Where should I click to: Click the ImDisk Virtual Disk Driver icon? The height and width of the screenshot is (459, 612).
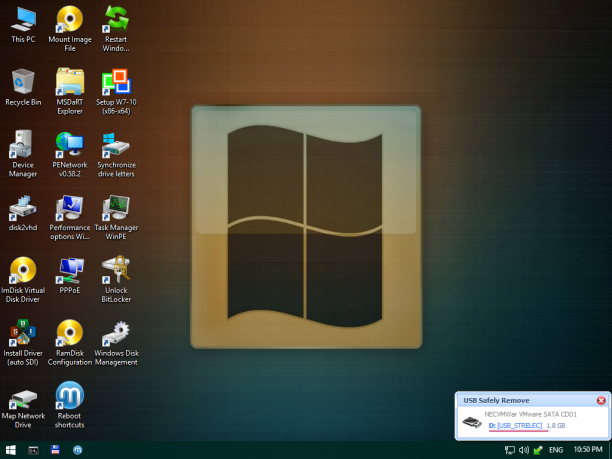[23, 279]
